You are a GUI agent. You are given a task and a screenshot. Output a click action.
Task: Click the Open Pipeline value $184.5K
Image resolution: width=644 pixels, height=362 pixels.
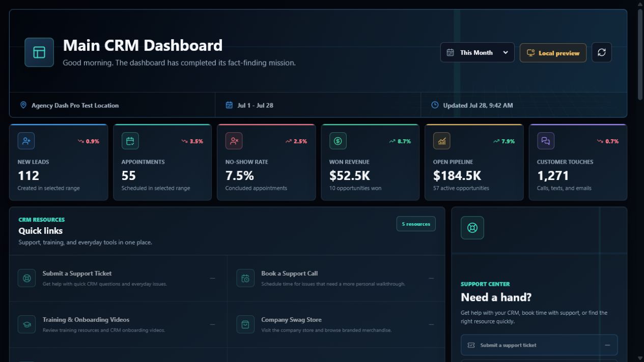457,175
